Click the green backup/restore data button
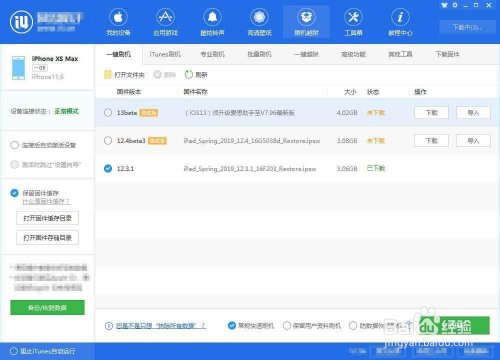 [47, 307]
